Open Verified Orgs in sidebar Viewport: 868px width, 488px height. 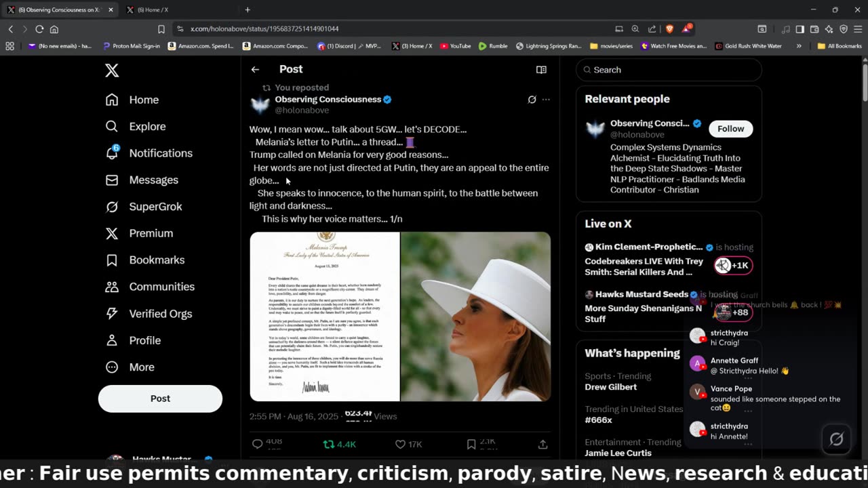[149, 313]
